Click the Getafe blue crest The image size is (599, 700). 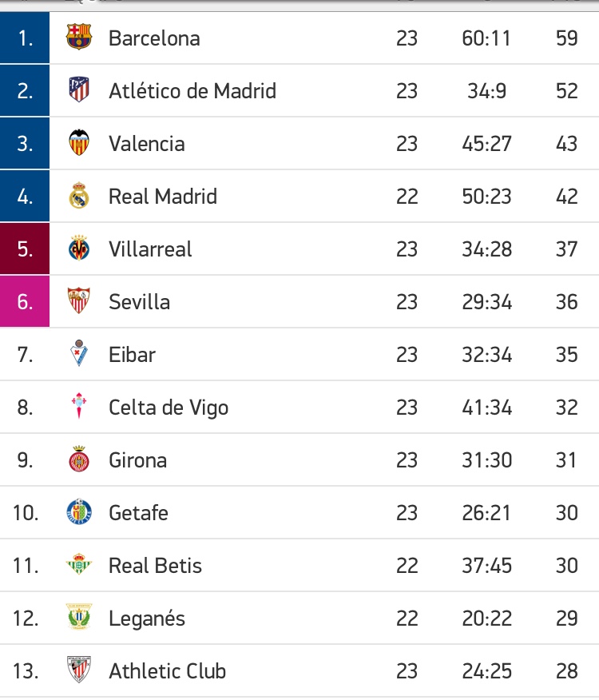coord(79,512)
